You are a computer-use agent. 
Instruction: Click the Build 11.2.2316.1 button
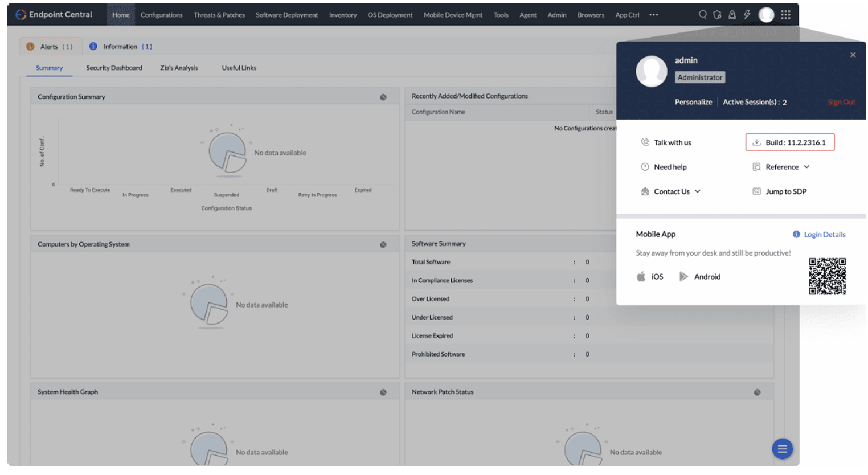tap(789, 142)
